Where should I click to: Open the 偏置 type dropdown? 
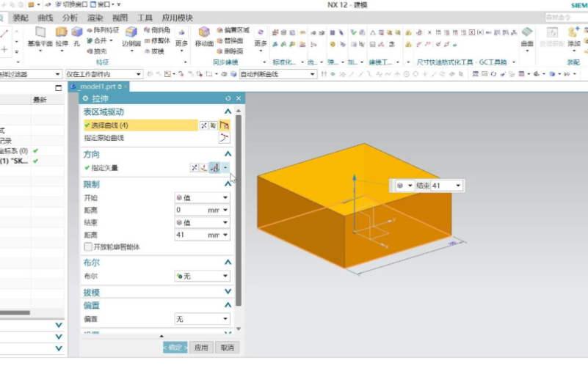pyautogui.click(x=202, y=319)
